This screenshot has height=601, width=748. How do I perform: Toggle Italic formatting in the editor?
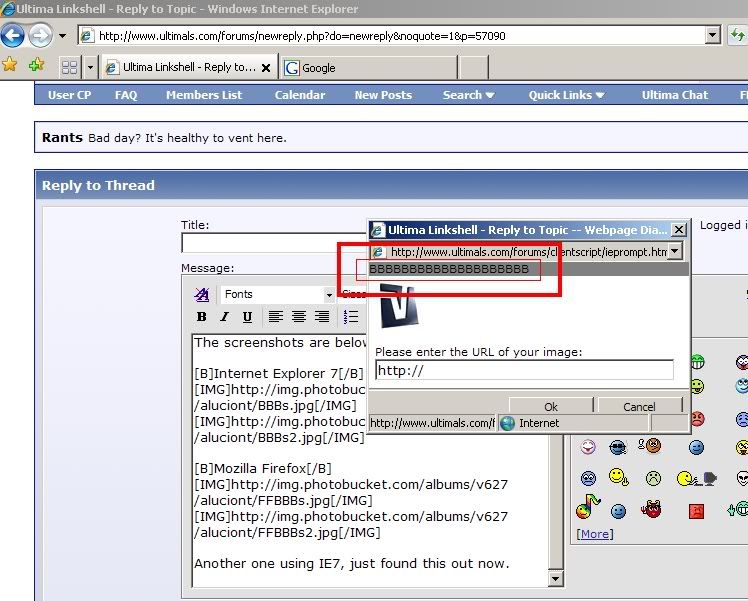[x=225, y=316]
